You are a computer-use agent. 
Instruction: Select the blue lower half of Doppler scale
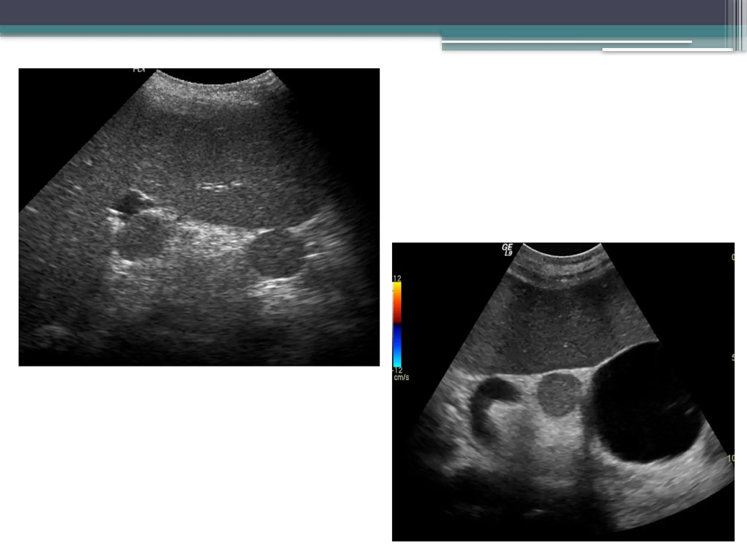397,346
